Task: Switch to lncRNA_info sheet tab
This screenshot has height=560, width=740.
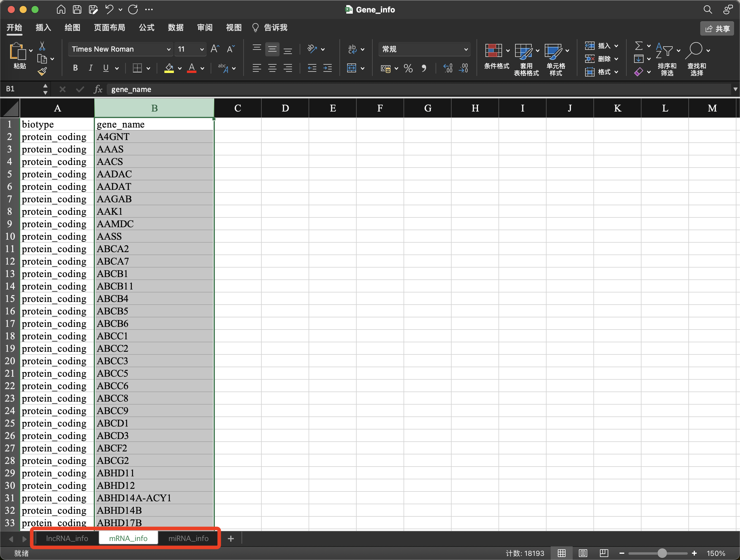Action: (67, 538)
